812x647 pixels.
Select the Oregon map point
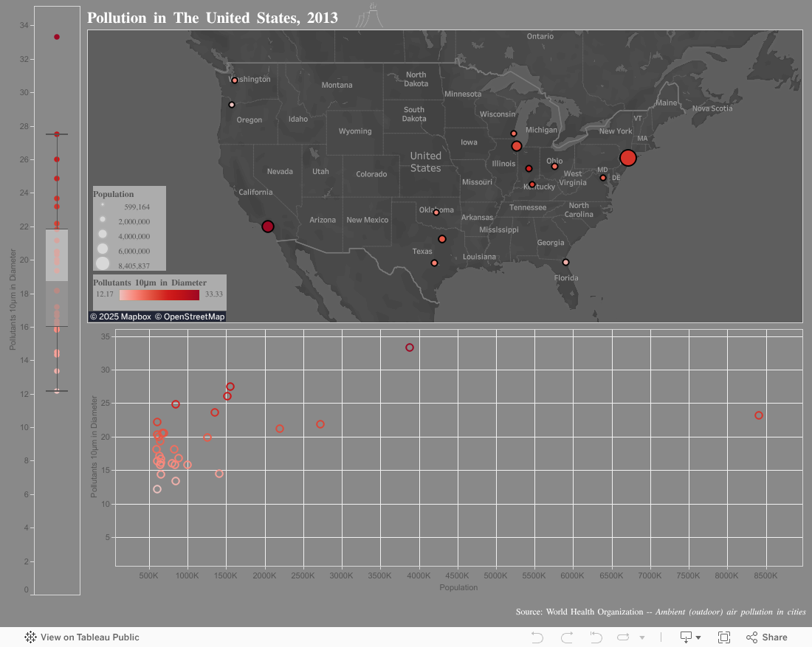pos(232,105)
